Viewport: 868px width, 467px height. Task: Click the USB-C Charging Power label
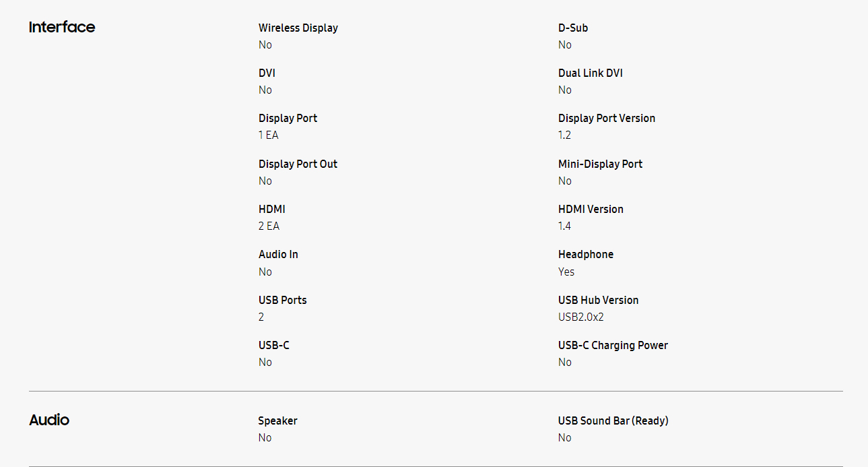(x=613, y=345)
